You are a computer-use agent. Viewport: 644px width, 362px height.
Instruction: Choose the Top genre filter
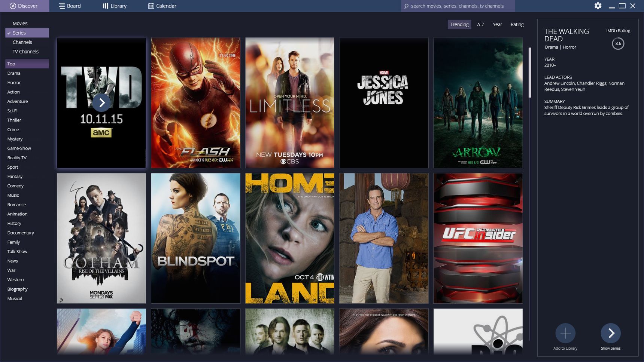[x=27, y=64]
